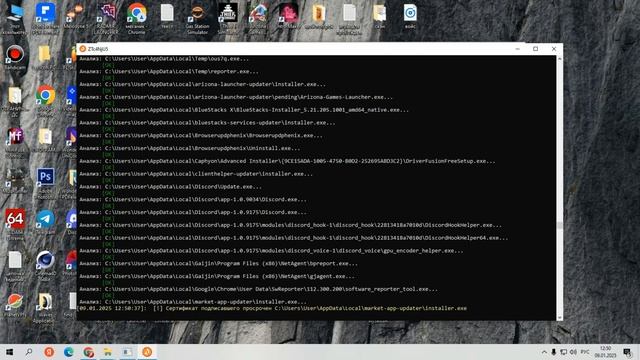
Task: Open the Mf application shortcut
Action: tap(15, 139)
